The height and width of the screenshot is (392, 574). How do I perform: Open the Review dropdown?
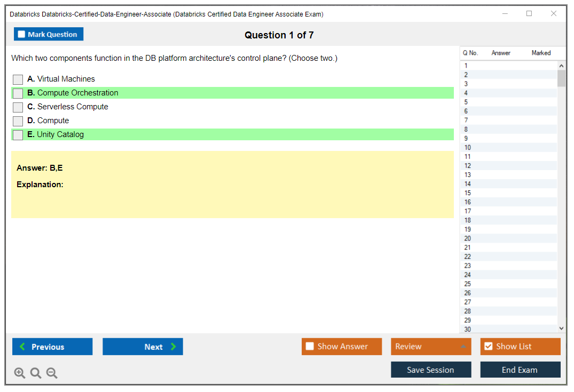coord(431,346)
